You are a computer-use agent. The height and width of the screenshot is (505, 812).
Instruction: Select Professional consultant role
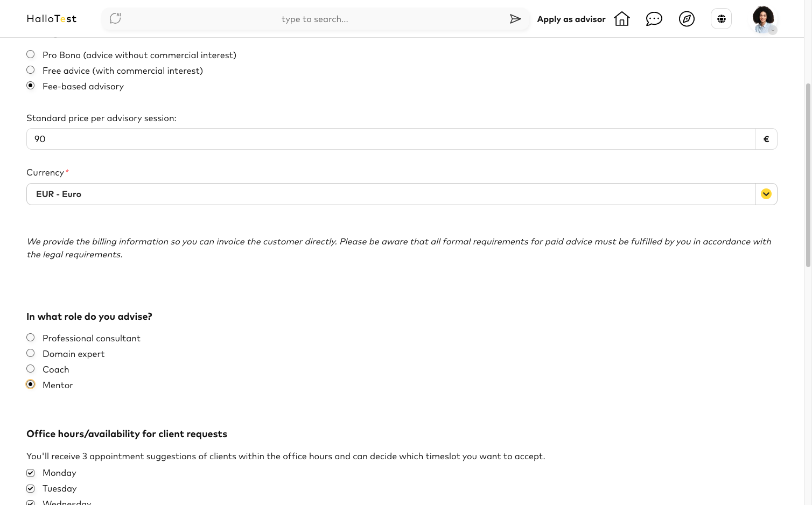[x=31, y=338]
